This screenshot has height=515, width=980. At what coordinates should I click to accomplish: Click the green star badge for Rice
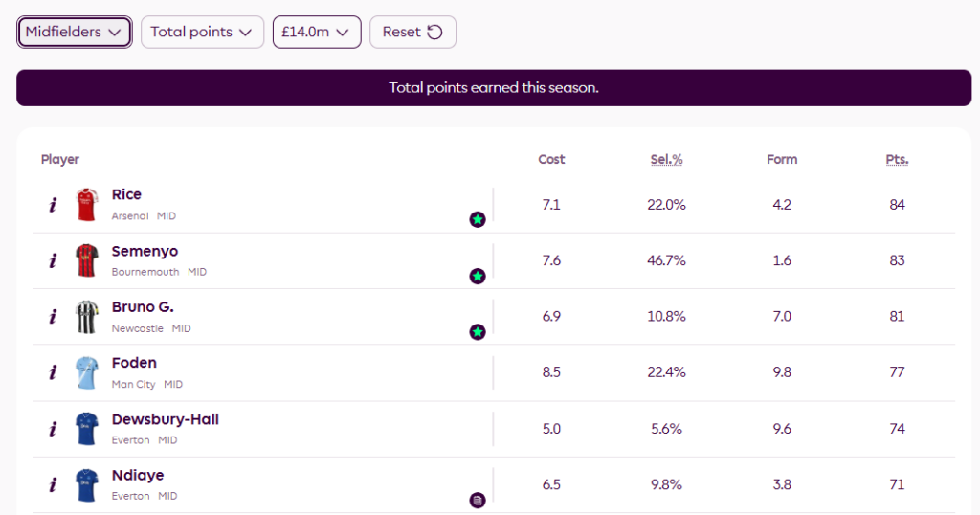pos(478,220)
